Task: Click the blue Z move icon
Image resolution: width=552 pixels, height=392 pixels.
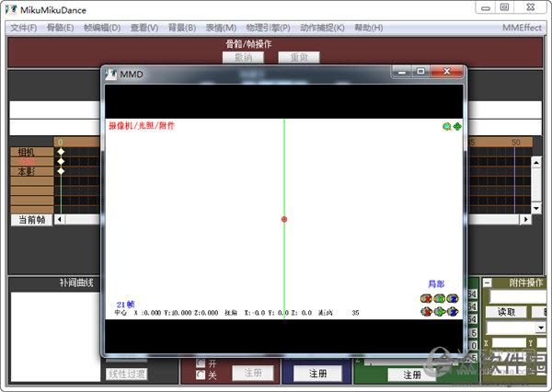Action: 453,312
